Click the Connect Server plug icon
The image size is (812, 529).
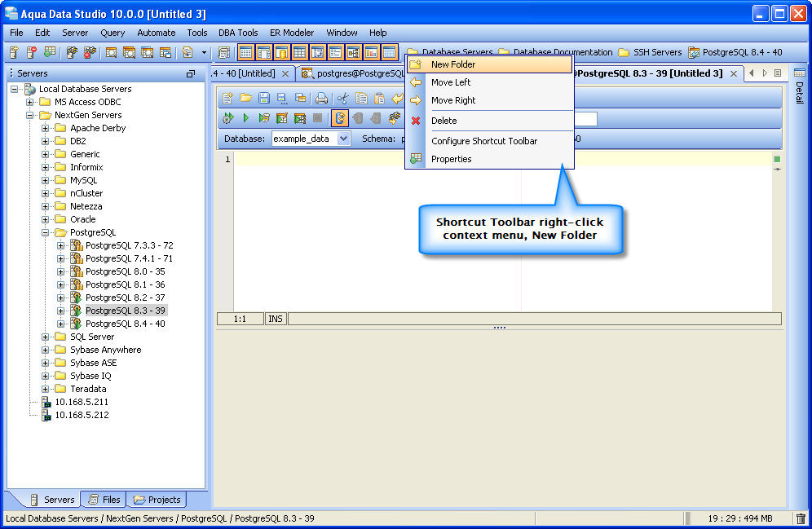click(72, 52)
